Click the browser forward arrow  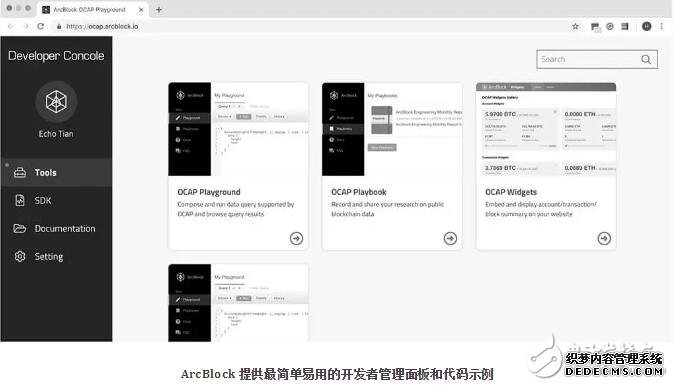tap(26, 26)
